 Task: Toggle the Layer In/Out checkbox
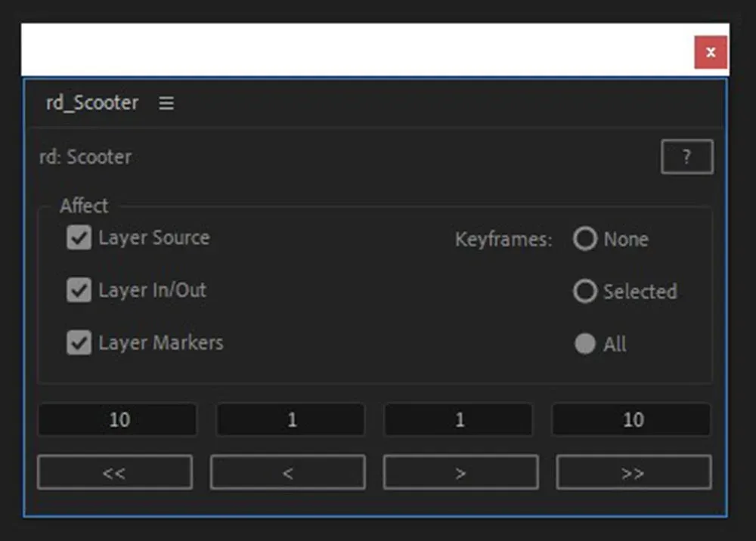79,290
